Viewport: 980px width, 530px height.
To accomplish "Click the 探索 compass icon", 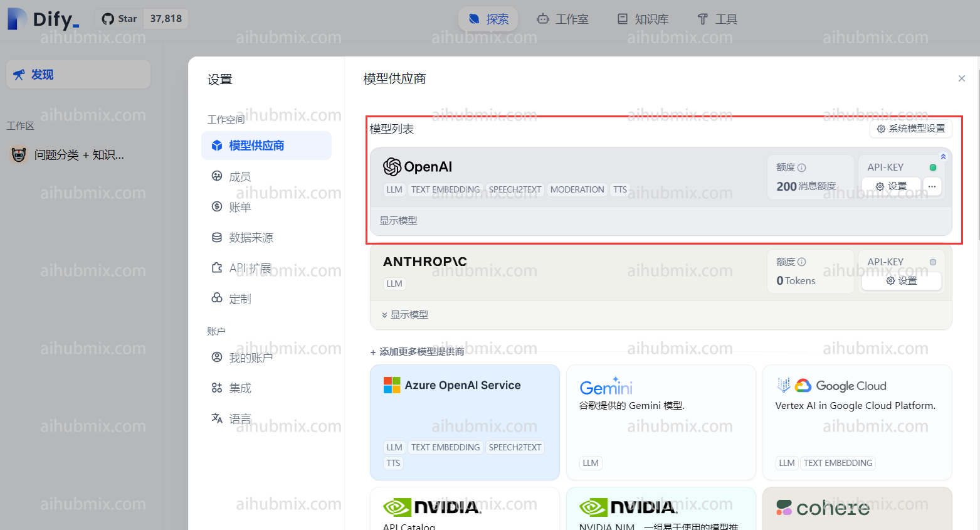I will tap(475, 19).
